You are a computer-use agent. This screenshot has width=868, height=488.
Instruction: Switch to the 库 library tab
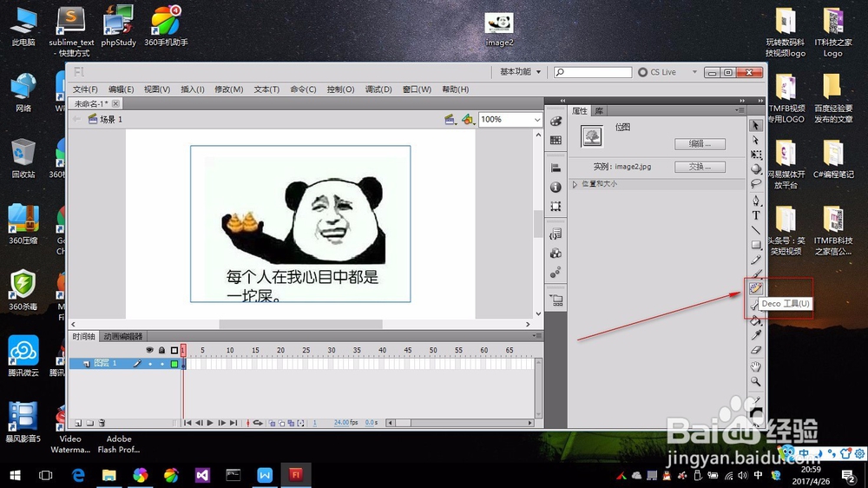coord(599,111)
